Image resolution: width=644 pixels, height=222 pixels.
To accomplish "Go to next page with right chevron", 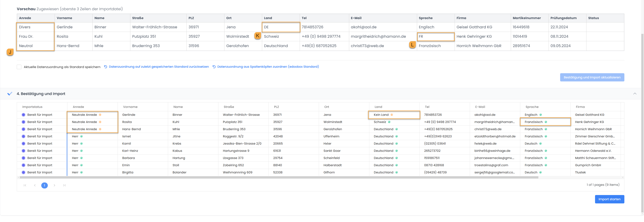I will pyautogui.click(x=54, y=185).
